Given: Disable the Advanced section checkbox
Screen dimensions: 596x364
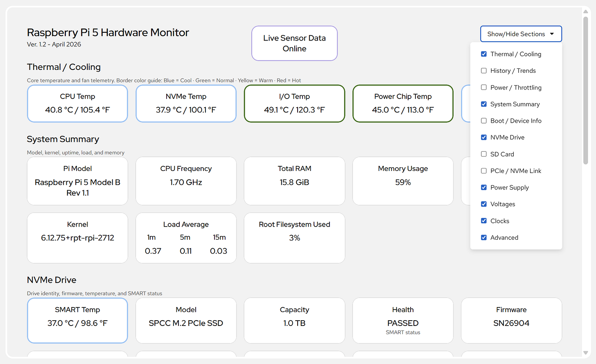Looking at the screenshot, I should pos(484,238).
